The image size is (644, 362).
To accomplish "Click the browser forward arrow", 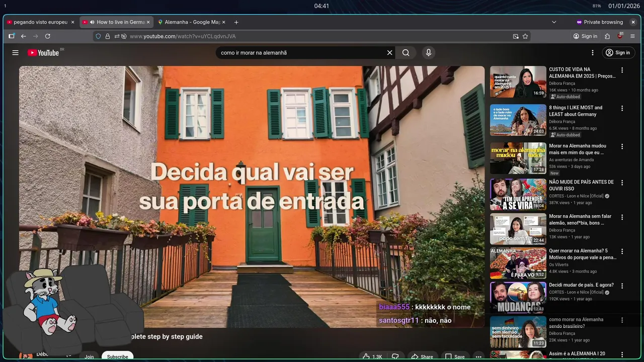I will click(35, 36).
